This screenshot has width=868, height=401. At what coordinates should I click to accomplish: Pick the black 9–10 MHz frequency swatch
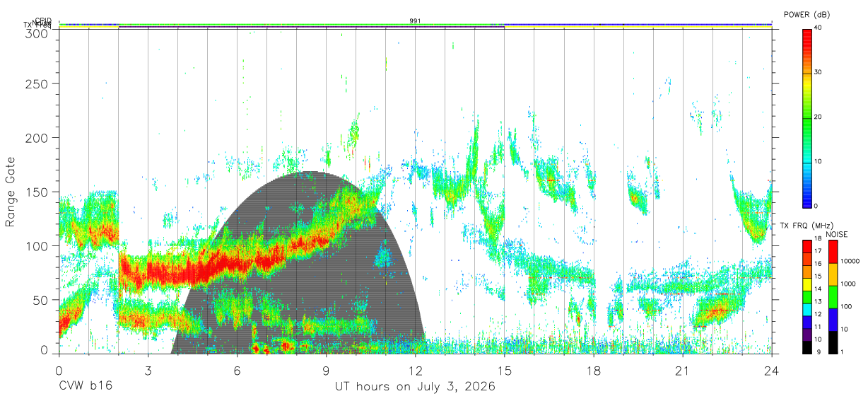[807, 347]
